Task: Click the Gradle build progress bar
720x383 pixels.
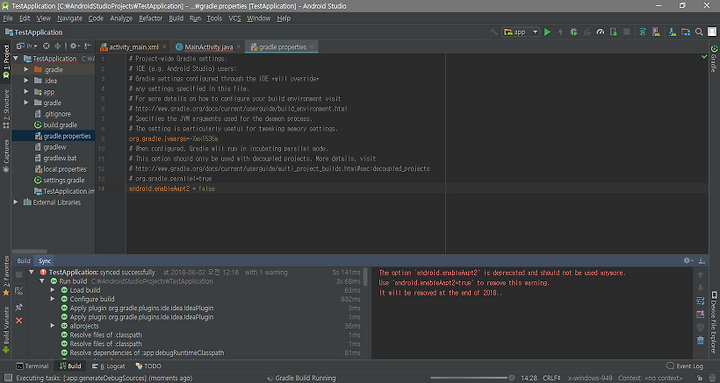Action: click(x=469, y=378)
